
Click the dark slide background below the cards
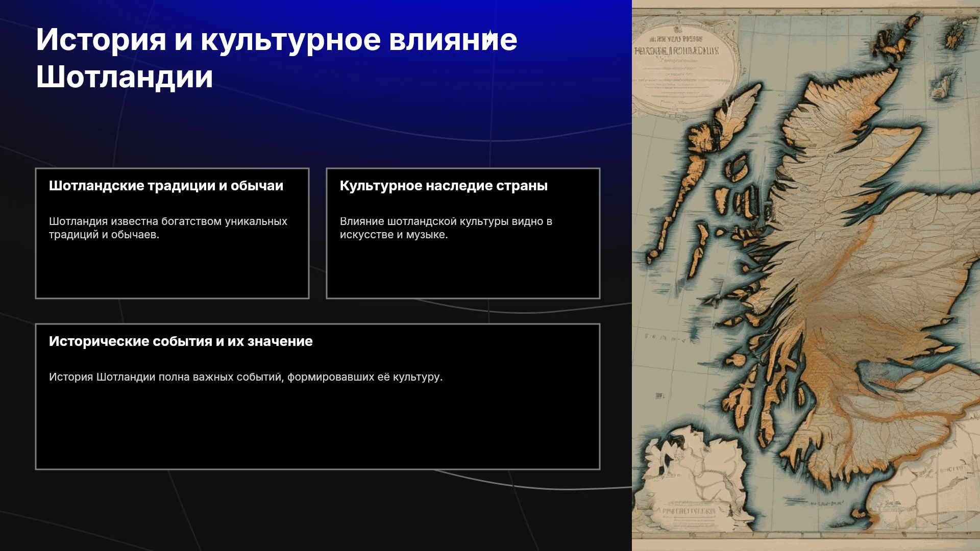point(316,510)
